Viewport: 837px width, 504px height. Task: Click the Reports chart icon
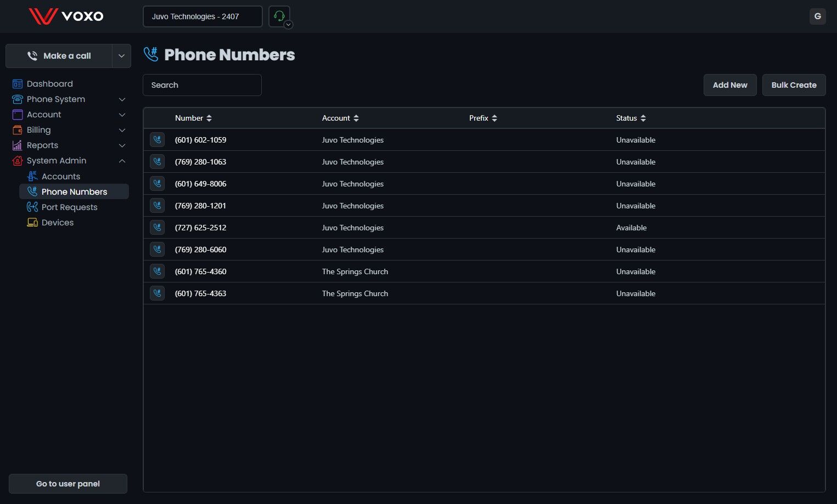click(18, 145)
